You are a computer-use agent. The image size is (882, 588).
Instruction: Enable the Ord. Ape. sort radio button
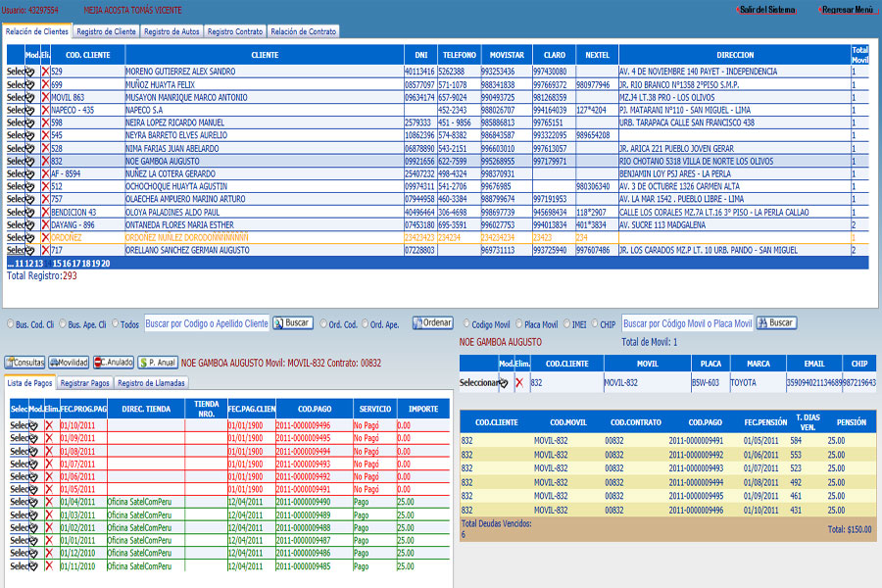(x=366, y=323)
